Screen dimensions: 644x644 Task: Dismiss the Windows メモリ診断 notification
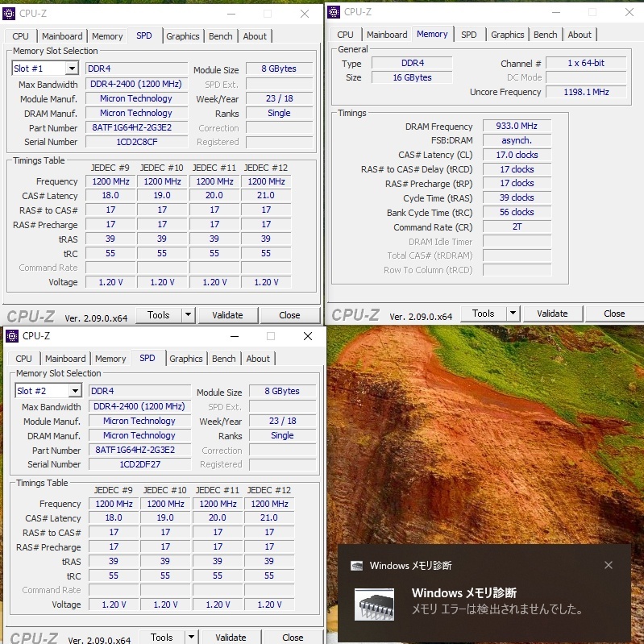coord(609,565)
